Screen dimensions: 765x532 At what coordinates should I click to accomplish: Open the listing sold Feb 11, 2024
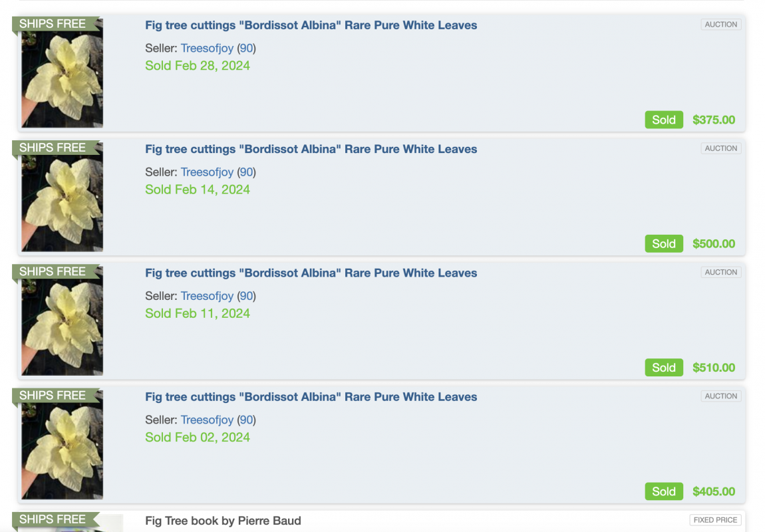pos(311,273)
